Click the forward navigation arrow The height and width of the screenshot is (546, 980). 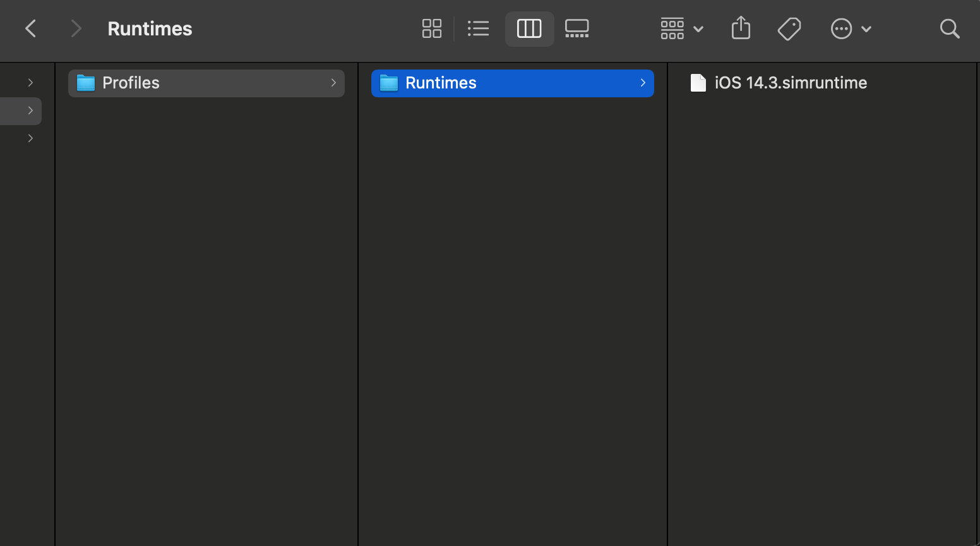[x=76, y=28]
